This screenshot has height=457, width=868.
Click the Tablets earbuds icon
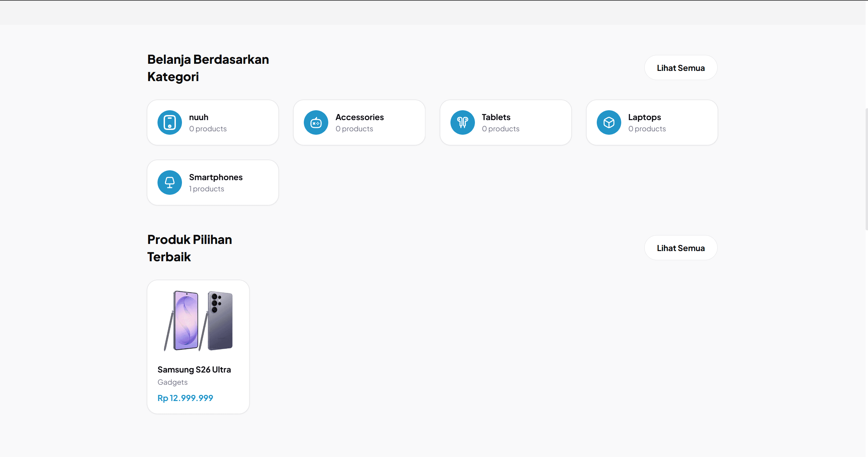[462, 122]
